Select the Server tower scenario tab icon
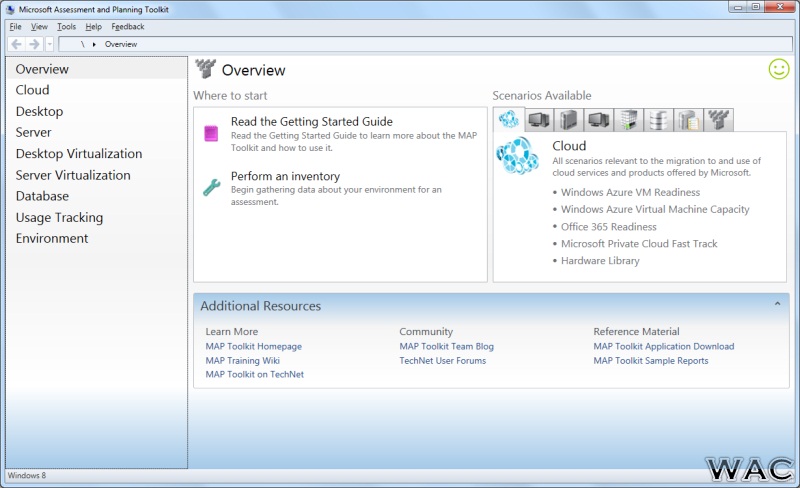Image resolution: width=800 pixels, height=488 pixels. pyautogui.click(x=568, y=120)
